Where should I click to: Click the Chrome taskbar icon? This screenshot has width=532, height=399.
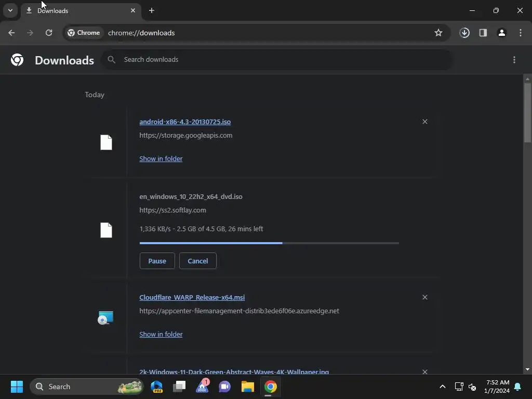pos(271,387)
